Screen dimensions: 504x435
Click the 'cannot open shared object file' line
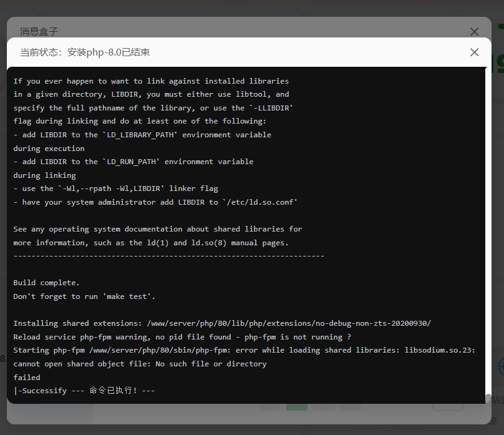point(140,364)
